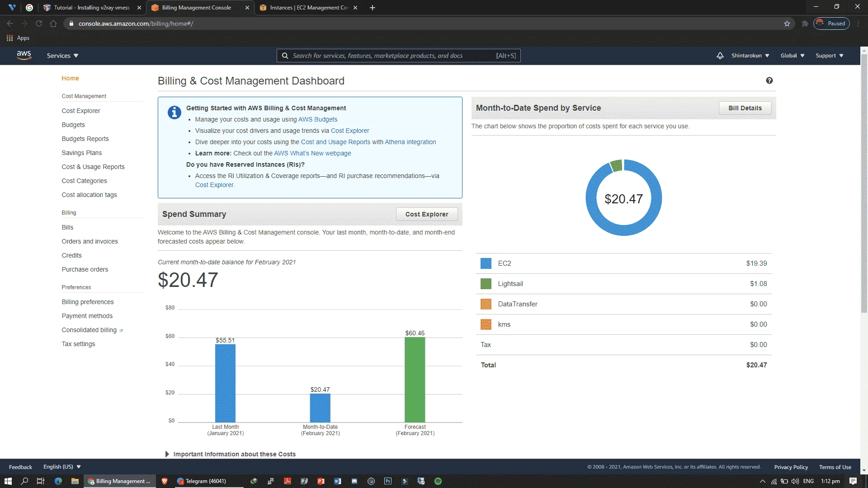868x488 pixels.
Task: Open Discord from the taskbar
Action: point(354,481)
